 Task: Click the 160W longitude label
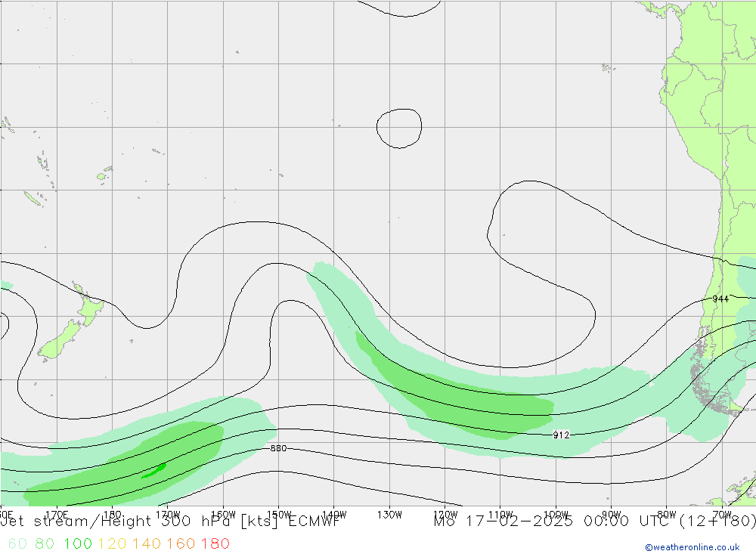click(223, 515)
